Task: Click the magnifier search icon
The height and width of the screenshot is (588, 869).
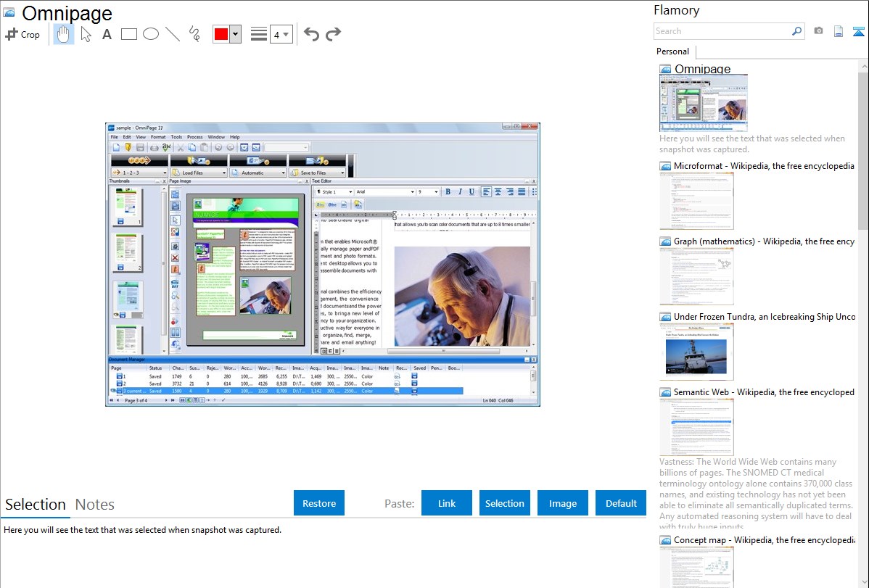Action: 796,31
